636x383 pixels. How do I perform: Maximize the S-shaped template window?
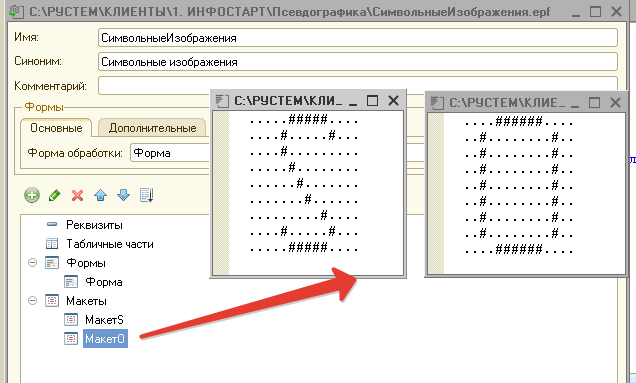(372, 100)
